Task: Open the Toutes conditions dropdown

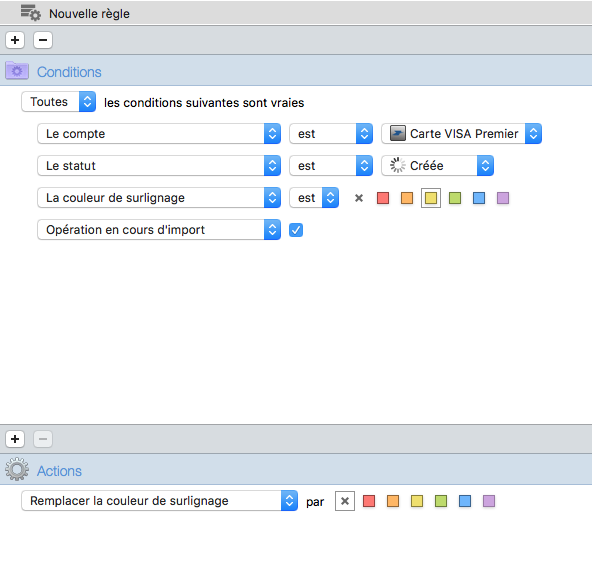Action: coord(59,102)
